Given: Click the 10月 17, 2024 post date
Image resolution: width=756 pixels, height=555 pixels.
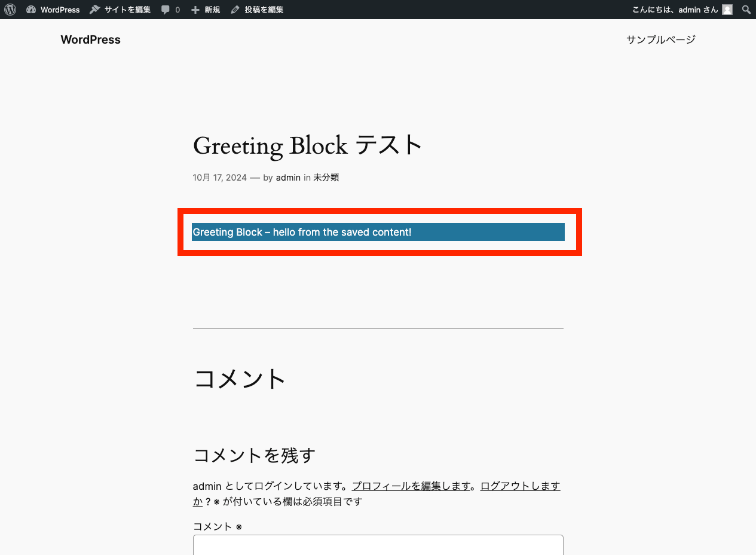Looking at the screenshot, I should tap(219, 178).
